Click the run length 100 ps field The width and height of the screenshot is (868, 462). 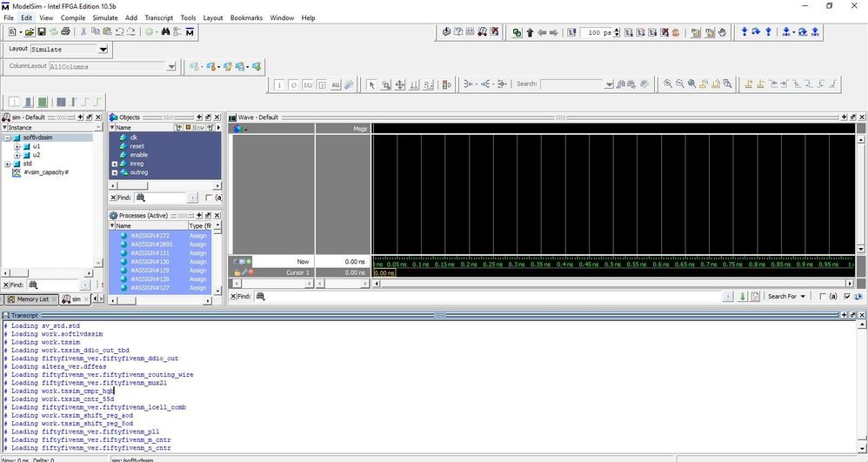coord(595,32)
